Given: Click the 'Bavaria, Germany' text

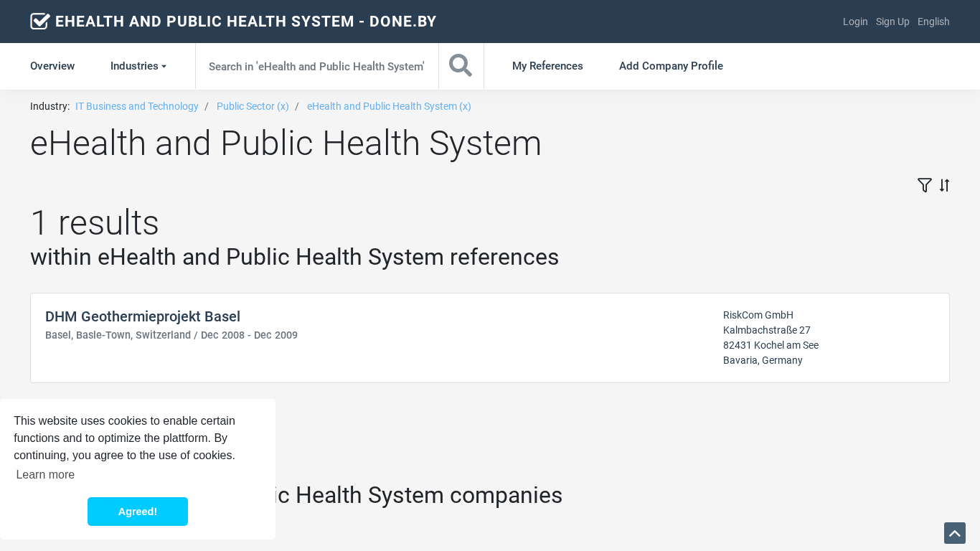Looking at the screenshot, I should (x=763, y=360).
